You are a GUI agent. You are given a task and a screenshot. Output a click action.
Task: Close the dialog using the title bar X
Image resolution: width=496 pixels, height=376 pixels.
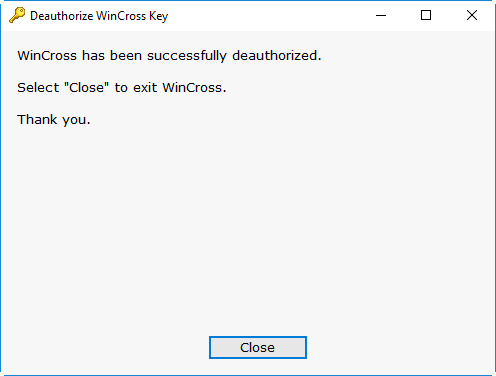point(472,15)
